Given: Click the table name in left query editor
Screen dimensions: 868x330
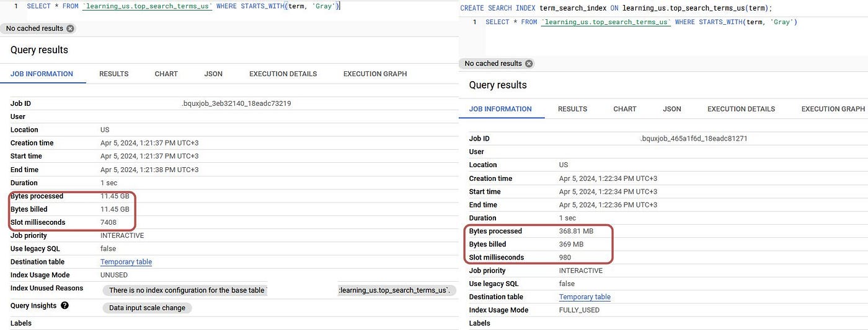Looking at the screenshot, I should pos(147,6).
